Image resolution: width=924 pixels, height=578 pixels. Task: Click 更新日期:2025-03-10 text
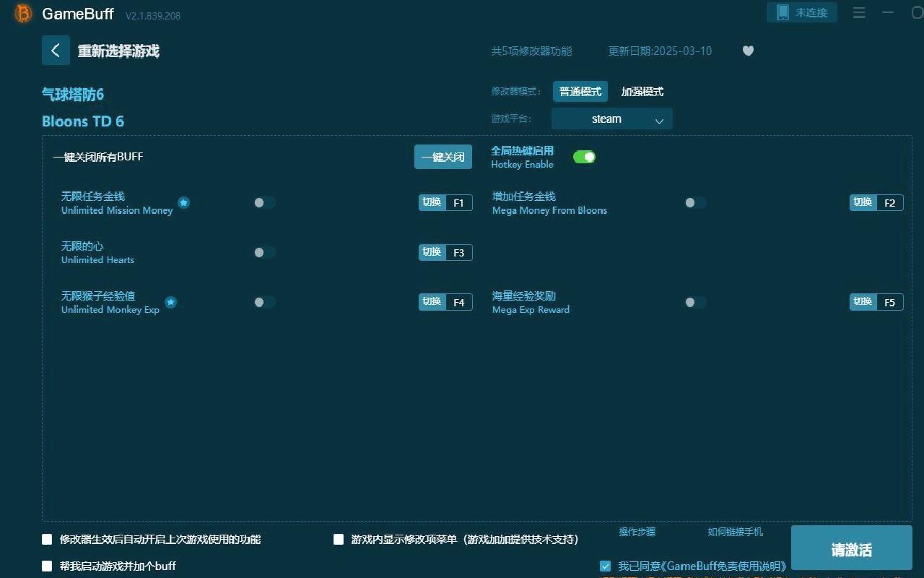(x=660, y=51)
